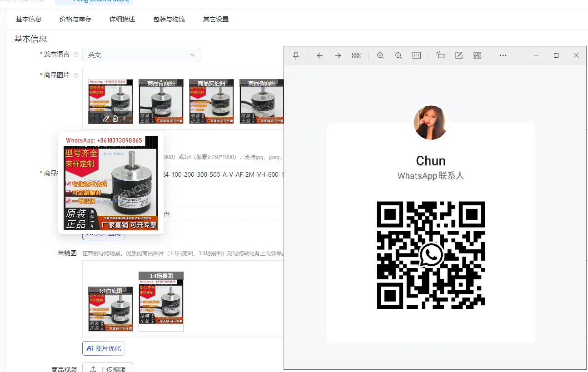Image resolution: width=588 pixels, height=372 pixels.
Task: Go forward to the next image
Action: click(x=338, y=55)
